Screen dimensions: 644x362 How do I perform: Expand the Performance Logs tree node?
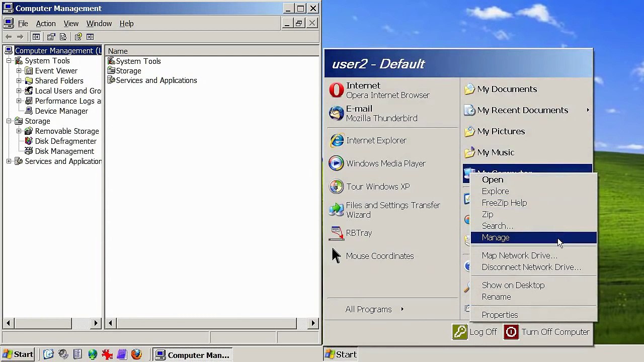pos(19,101)
